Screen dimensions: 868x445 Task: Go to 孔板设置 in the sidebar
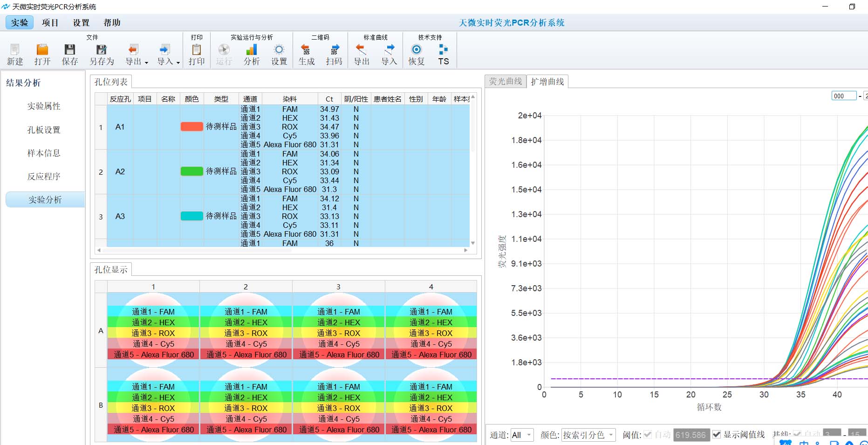pos(44,130)
